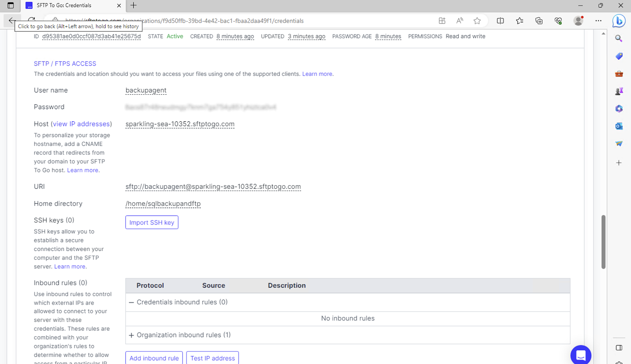This screenshot has height=364, width=631.
Task: Open Edge Settings and more menu
Action: coord(598,21)
